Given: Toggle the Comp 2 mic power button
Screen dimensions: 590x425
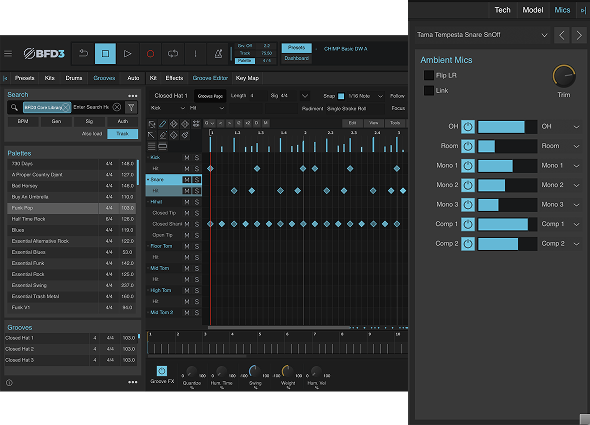Looking at the screenshot, I should [x=468, y=244].
